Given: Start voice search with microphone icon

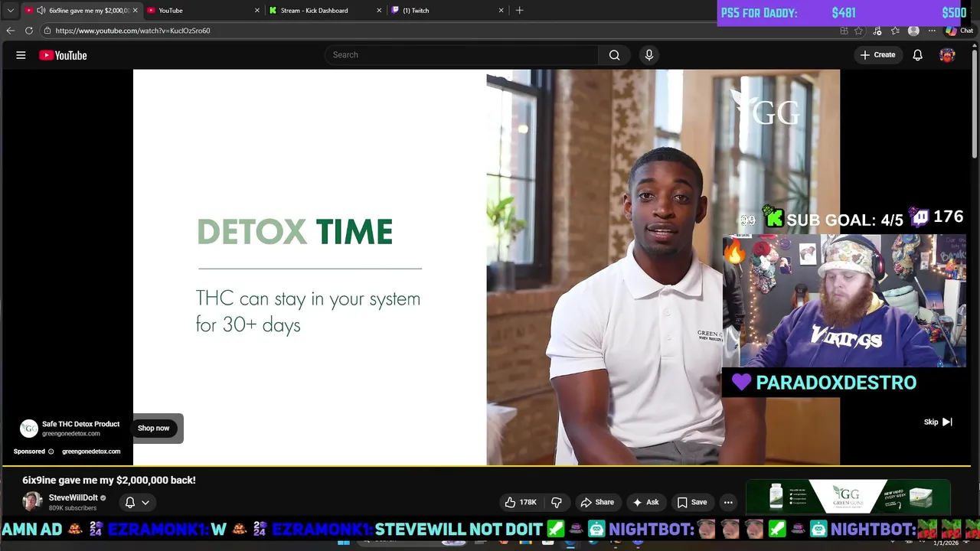Looking at the screenshot, I should (648, 55).
